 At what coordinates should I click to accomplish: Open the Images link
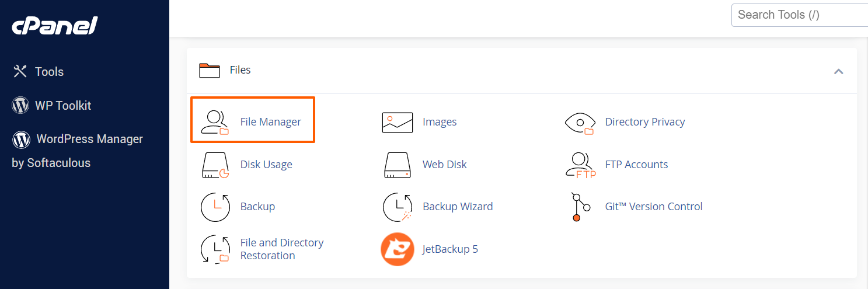point(440,122)
